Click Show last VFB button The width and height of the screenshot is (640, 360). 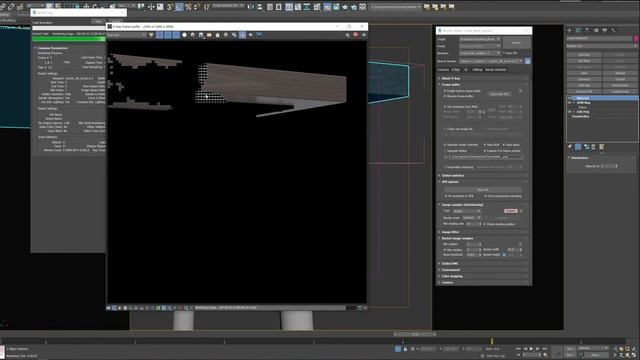[500, 94]
